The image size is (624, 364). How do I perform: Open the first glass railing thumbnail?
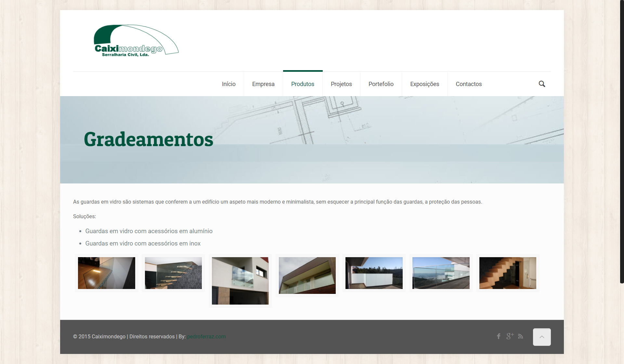(107, 273)
